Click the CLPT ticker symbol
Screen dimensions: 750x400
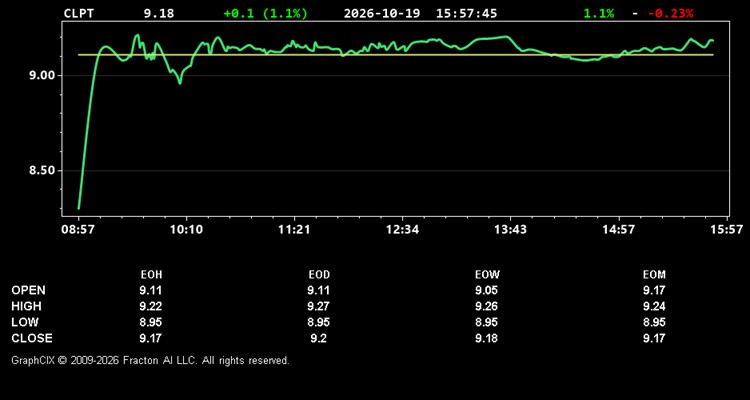[x=79, y=13]
